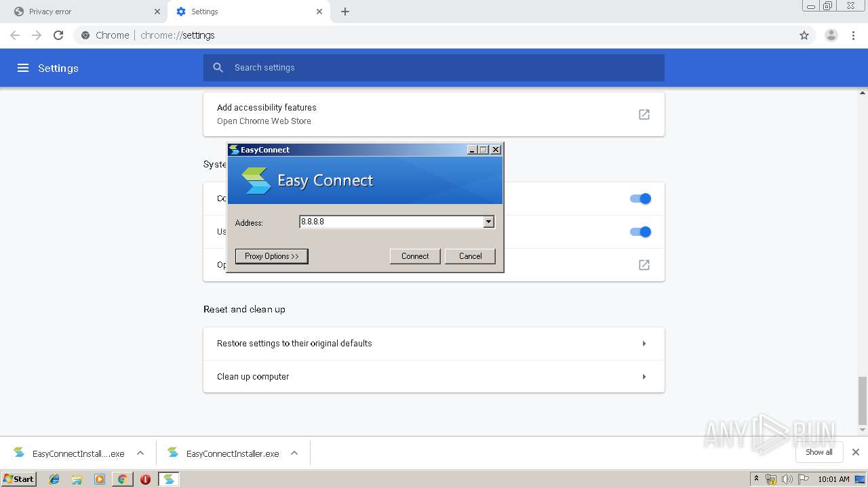
Task: Click the EasyConnect Address input field
Action: click(391, 222)
